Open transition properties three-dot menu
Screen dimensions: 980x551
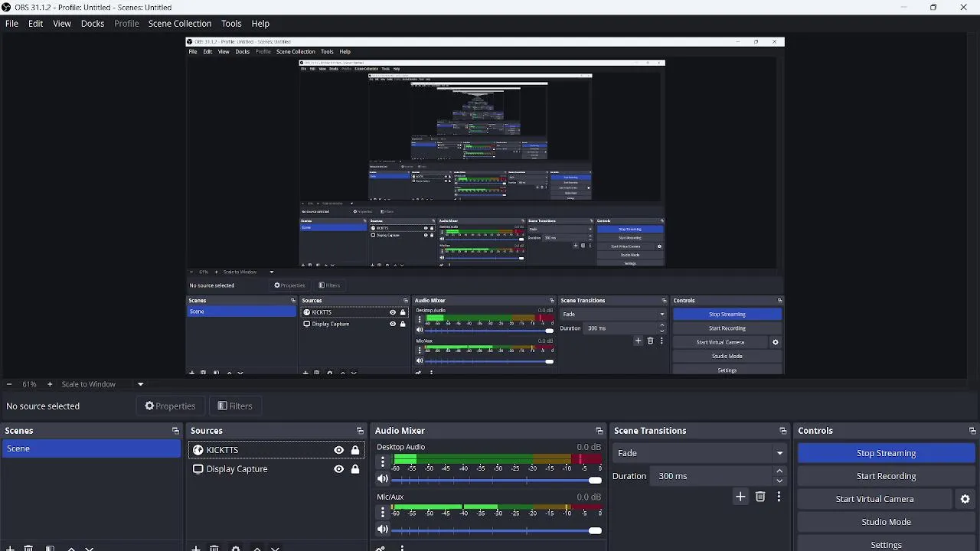coord(779,497)
